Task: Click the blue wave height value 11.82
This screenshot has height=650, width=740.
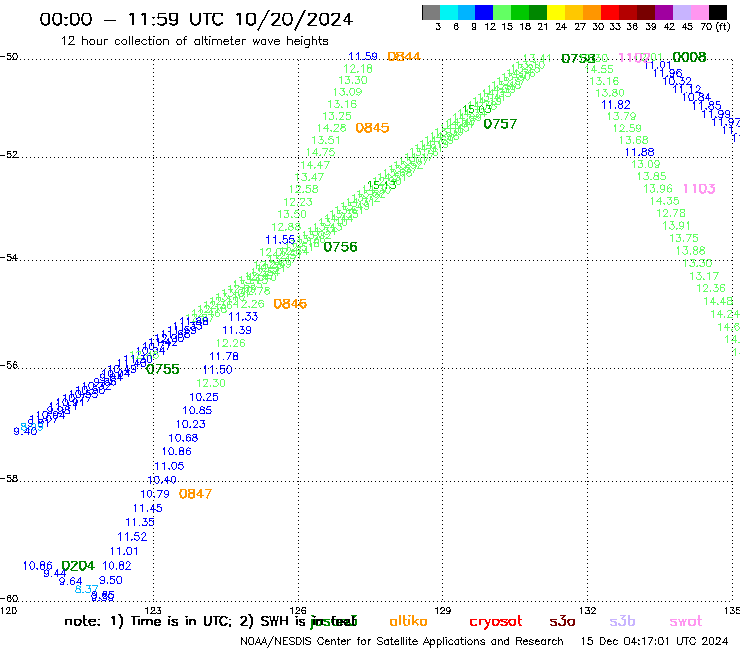Action: tap(616, 105)
